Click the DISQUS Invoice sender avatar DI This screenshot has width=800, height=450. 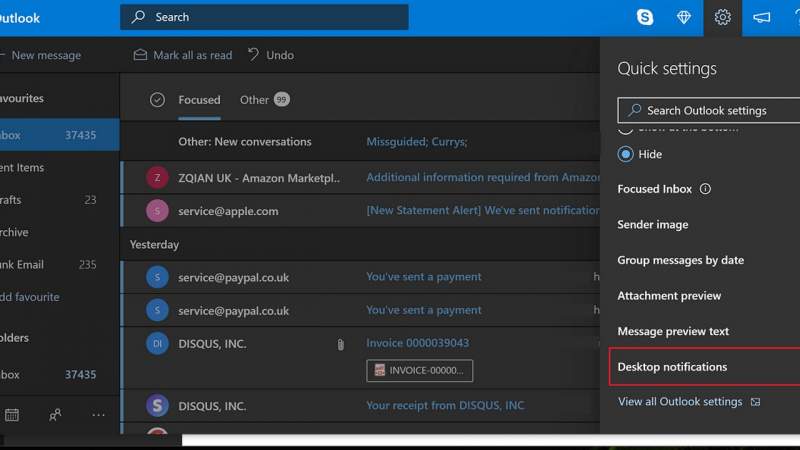pos(157,343)
